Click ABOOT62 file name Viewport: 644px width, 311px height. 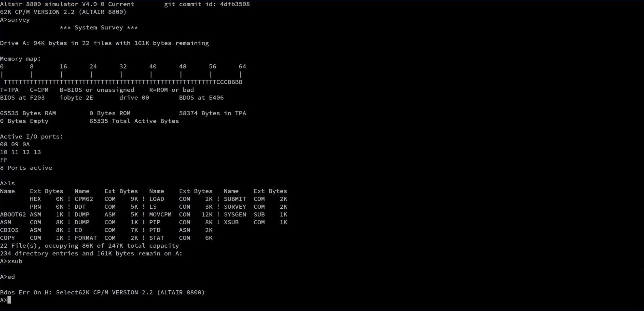tap(13, 214)
